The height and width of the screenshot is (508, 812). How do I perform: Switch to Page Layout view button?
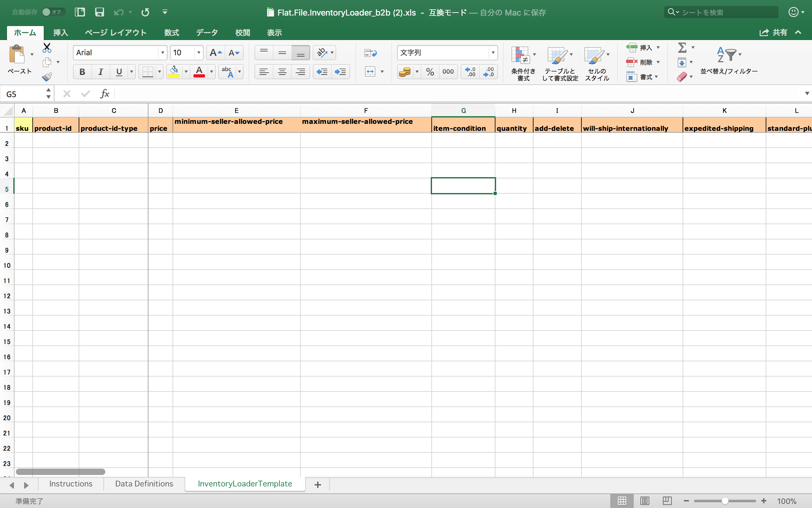(x=645, y=501)
